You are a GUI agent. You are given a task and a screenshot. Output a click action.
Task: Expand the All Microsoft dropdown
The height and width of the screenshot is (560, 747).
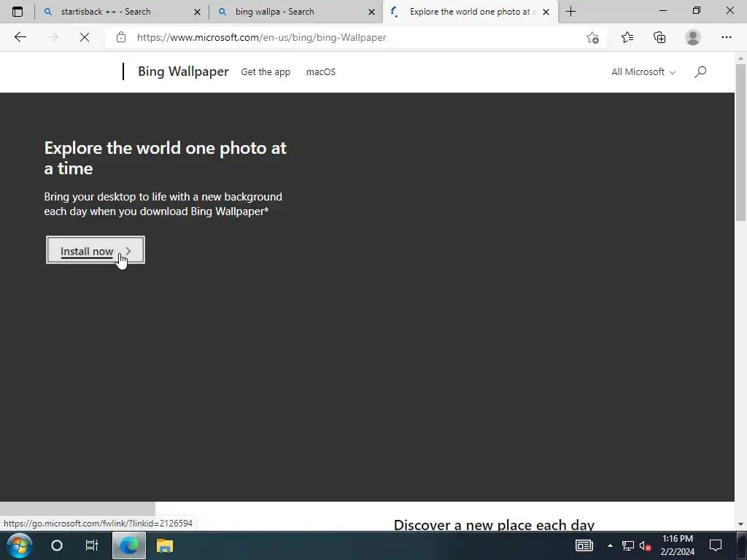[x=643, y=72]
